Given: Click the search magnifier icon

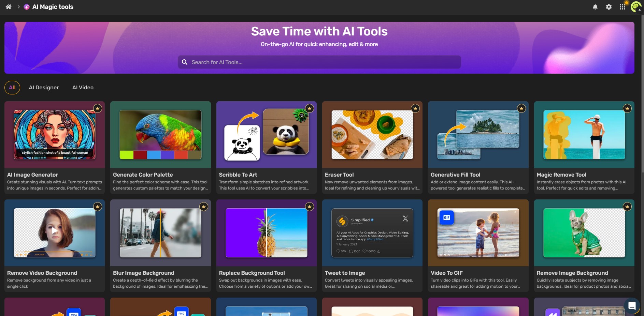Looking at the screenshot, I should tap(185, 62).
